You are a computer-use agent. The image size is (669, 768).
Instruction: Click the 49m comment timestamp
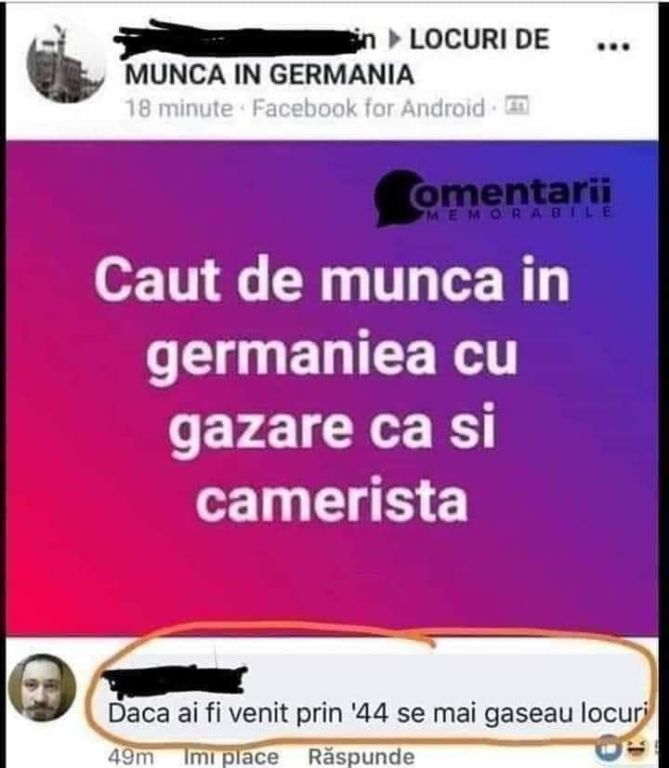point(130,757)
